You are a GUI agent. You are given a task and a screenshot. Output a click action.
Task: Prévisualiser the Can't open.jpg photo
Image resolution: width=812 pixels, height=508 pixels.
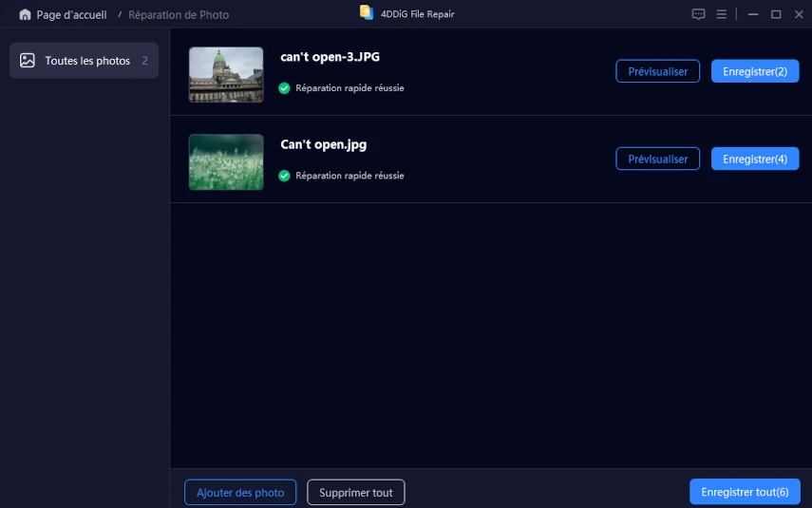tap(658, 159)
